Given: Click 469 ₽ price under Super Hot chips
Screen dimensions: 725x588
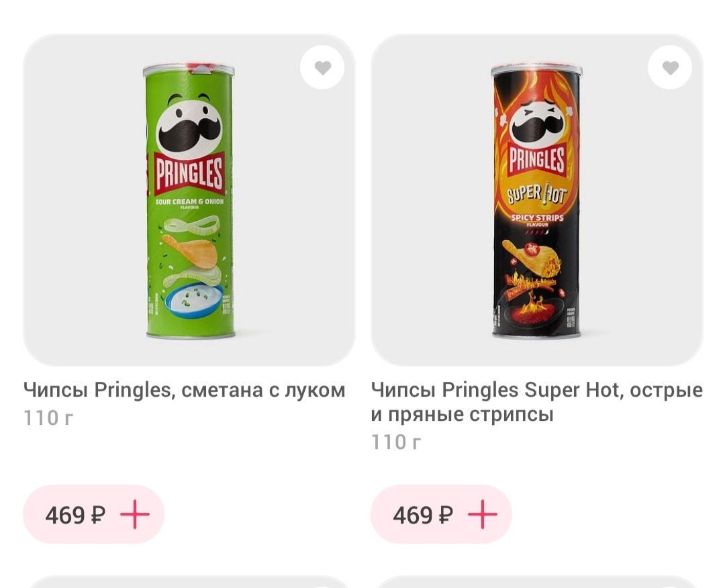Looking at the screenshot, I should pyautogui.click(x=423, y=515).
